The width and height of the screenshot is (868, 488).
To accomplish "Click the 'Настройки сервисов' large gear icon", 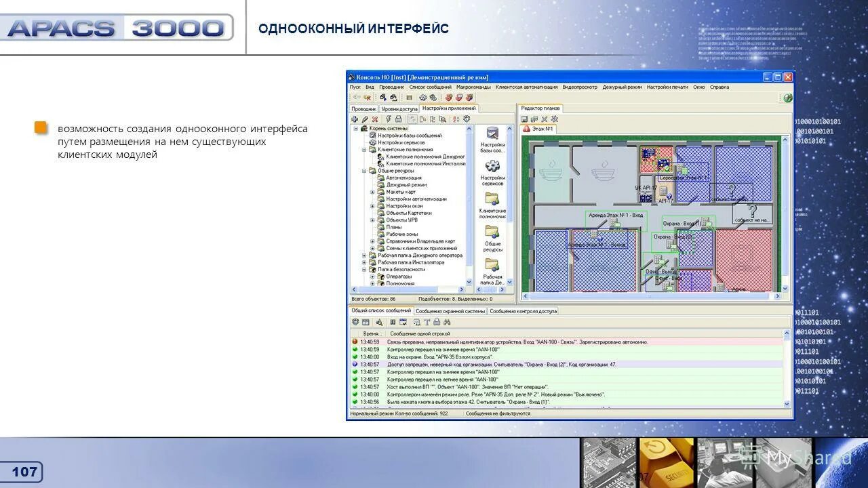I will pos(492,165).
